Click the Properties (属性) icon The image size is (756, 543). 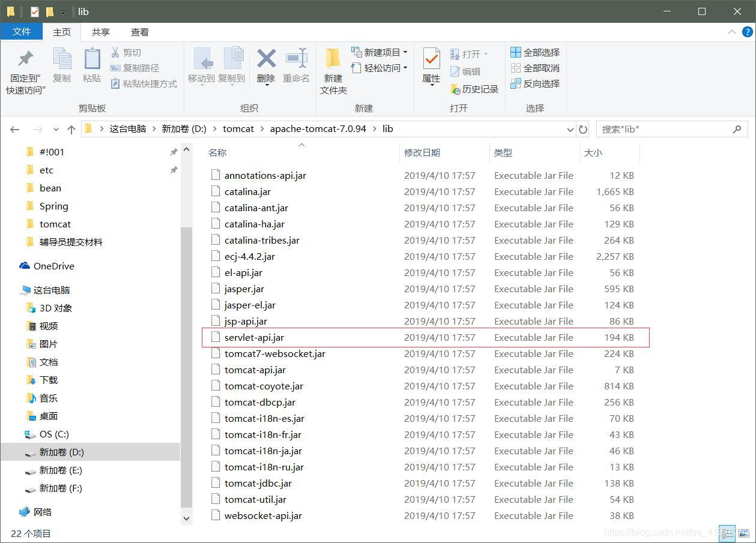(x=431, y=59)
